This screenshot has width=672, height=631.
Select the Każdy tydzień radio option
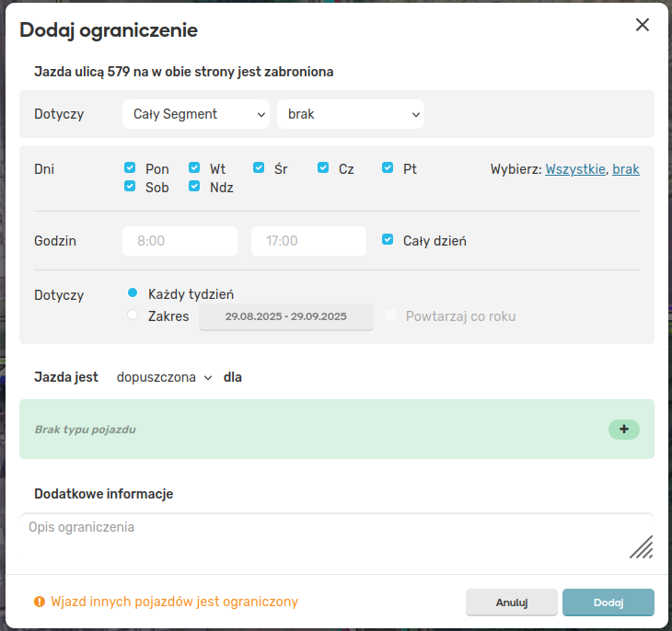tap(133, 293)
